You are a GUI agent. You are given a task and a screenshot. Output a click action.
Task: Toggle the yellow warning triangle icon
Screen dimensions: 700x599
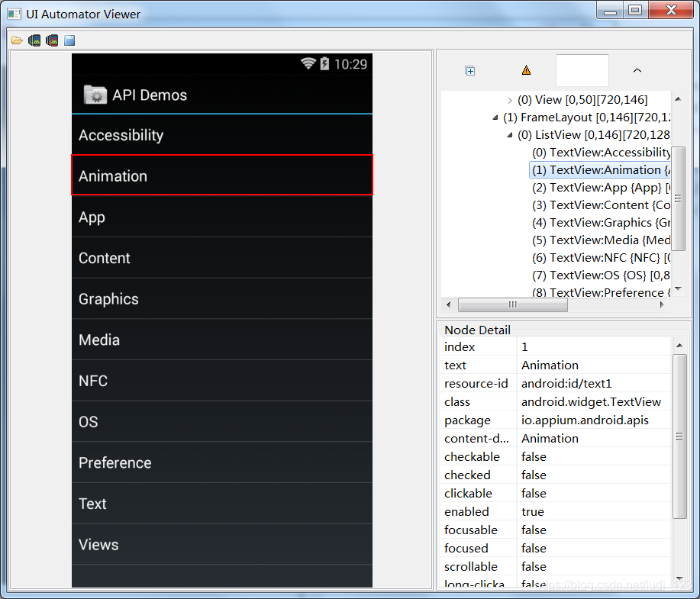coord(527,70)
